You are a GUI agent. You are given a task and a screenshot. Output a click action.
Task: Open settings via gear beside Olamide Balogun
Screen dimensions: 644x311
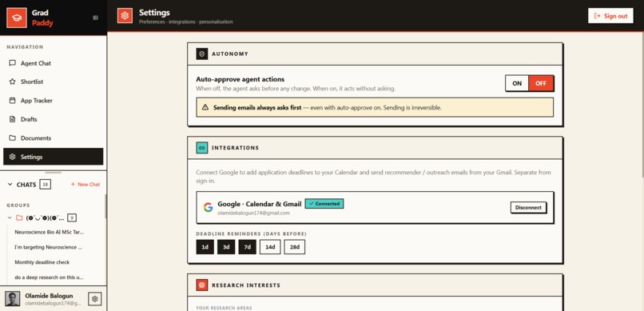[x=95, y=299]
